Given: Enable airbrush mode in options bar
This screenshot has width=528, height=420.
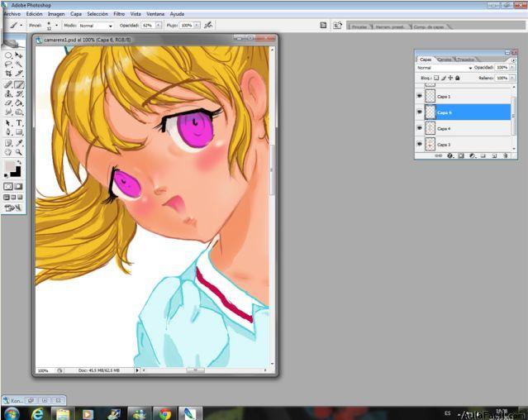Looking at the screenshot, I should click(x=208, y=25).
